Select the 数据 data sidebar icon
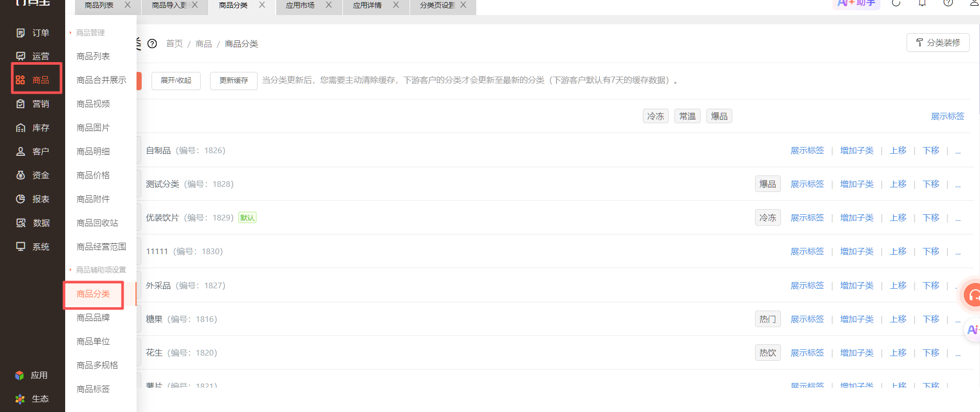This screenshot has width=980, height=412. (21, 223)
